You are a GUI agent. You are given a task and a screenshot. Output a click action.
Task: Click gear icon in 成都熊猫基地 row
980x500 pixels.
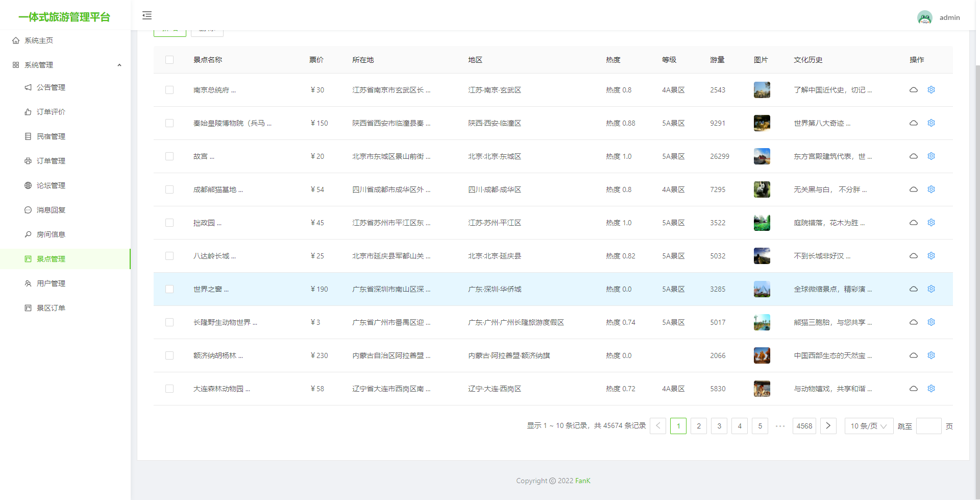[931, 189]
